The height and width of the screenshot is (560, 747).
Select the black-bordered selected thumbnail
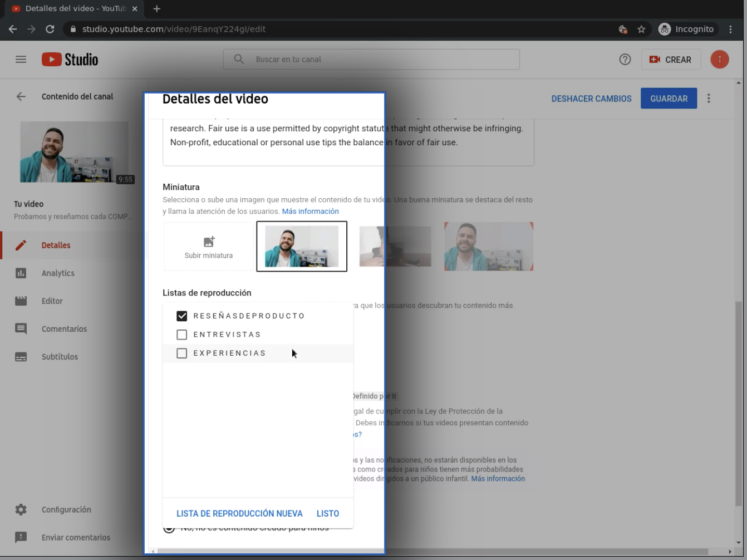(x=302, y=247)
